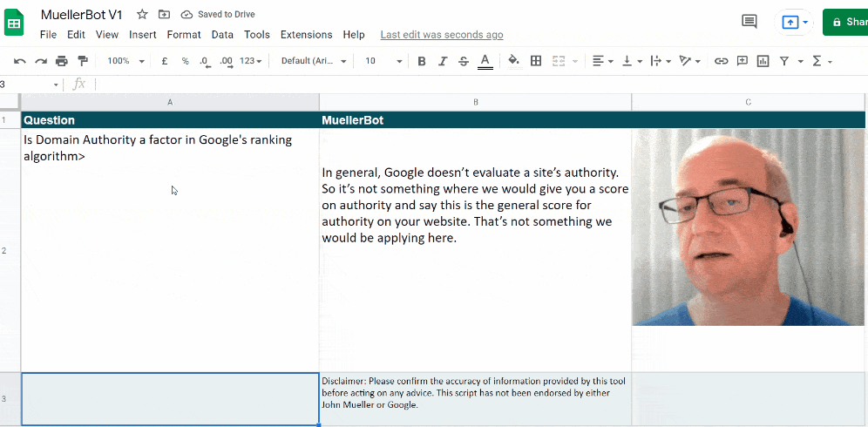Star the MuellerBot V1 document
Image resolution: width=868 pixels, height=427 pixels.
[x=142, y=15]
